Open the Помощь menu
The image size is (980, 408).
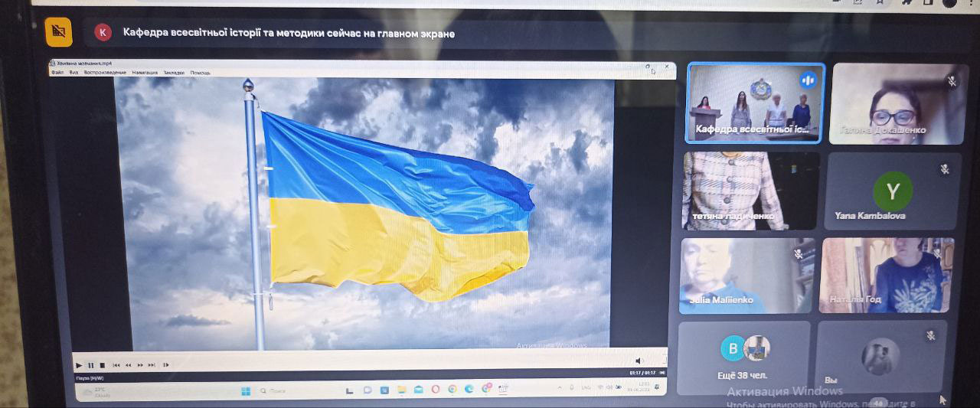click(x=201, y=73)
